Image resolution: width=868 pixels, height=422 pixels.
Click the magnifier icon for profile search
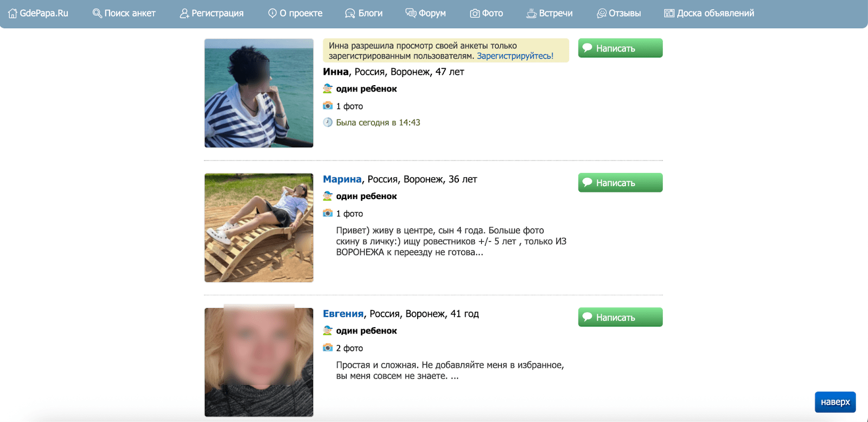(x=97, y=14)
